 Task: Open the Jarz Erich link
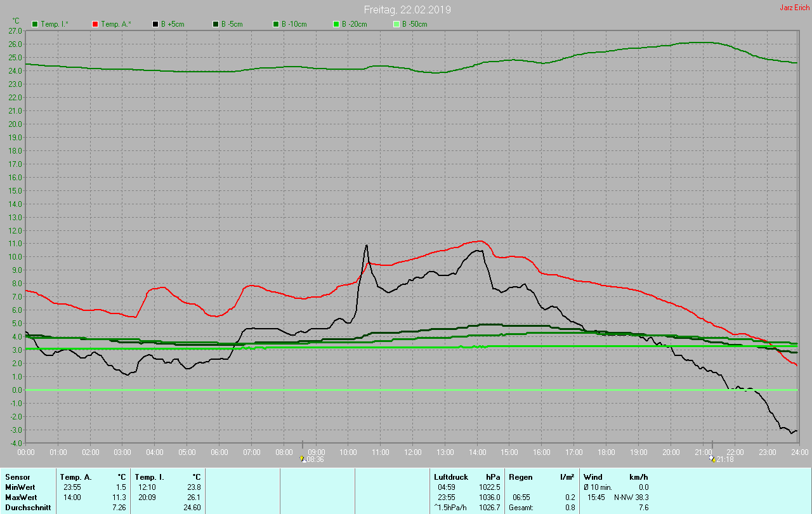(794, 8)
